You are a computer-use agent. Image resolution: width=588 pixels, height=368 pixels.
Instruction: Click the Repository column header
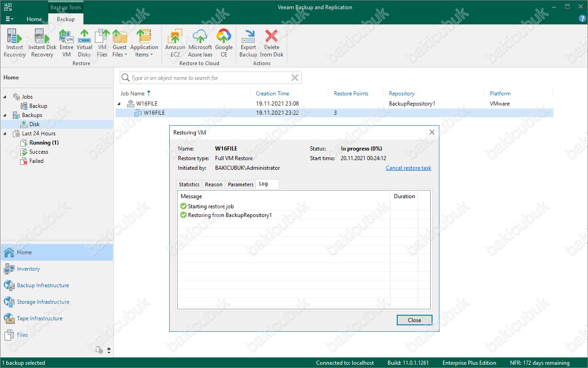[x=402, y=94]
